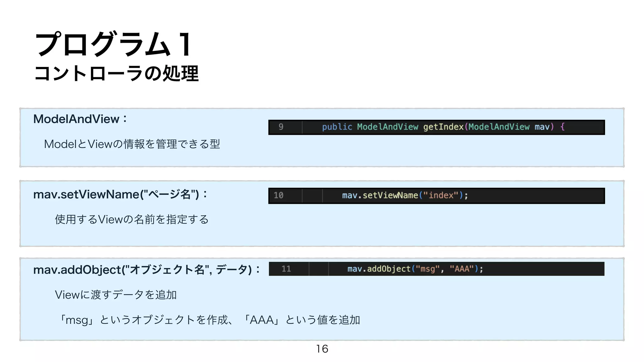Image resolution: width=644 pixels, height=362 pixels.
Task: Click the heading mav.addObject("オブジェクト名", データ):
Action: [x=147, y=270]
